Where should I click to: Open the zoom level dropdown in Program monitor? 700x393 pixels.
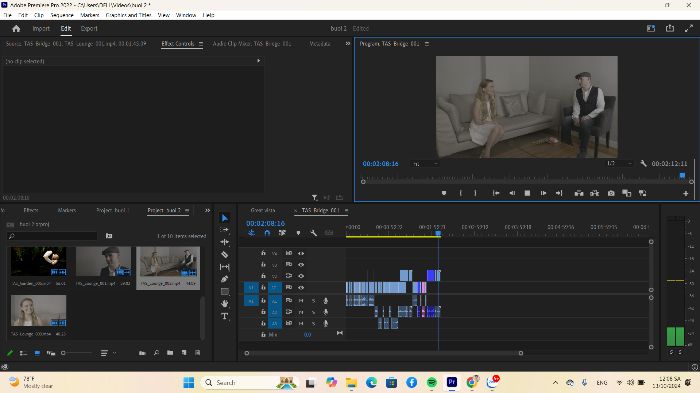click(x=425, y=164)
